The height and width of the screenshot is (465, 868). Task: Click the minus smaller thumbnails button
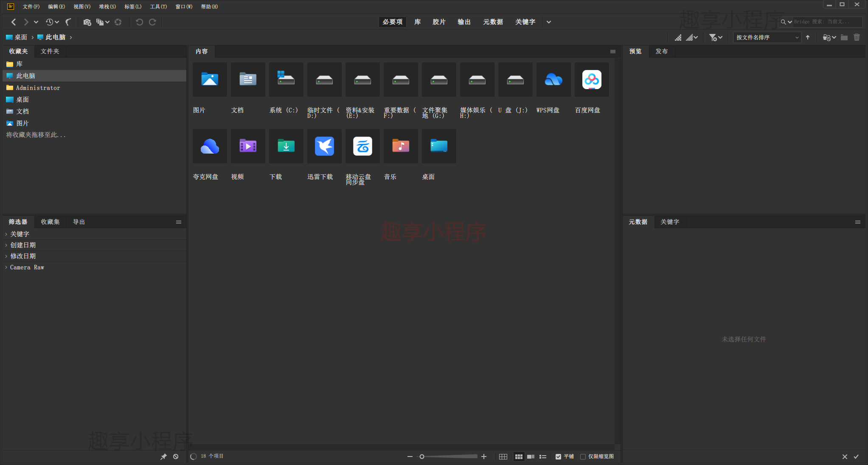410,457
